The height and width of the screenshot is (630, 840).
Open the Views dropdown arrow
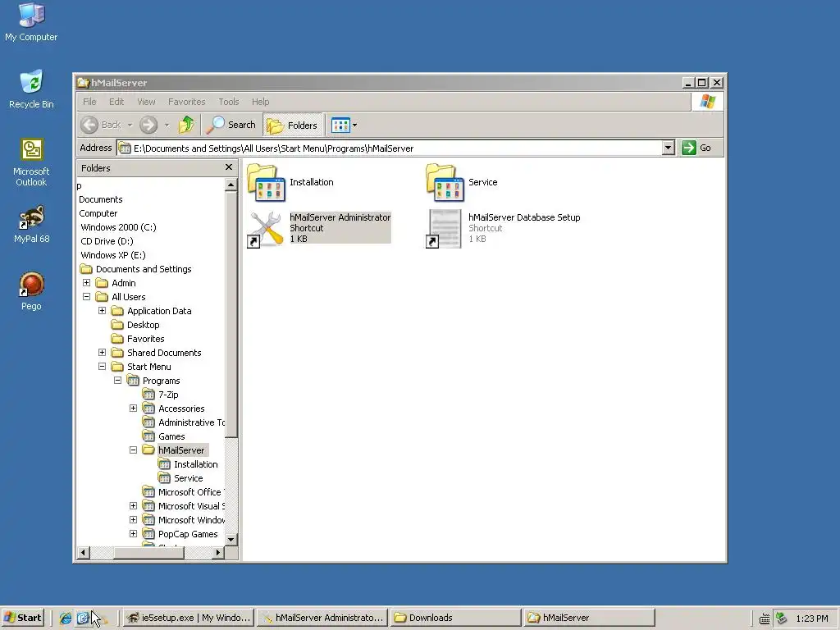[354, 126]
